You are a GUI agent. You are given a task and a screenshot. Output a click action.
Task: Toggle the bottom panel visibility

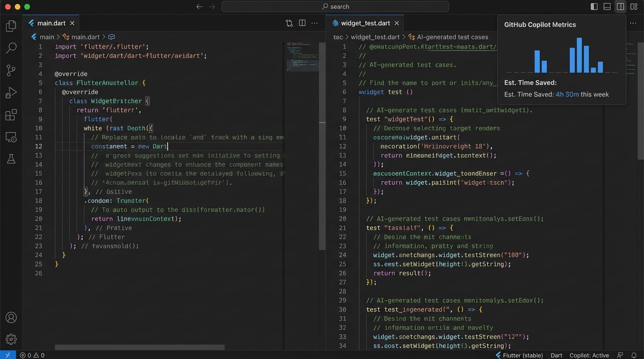pos(607,7)
